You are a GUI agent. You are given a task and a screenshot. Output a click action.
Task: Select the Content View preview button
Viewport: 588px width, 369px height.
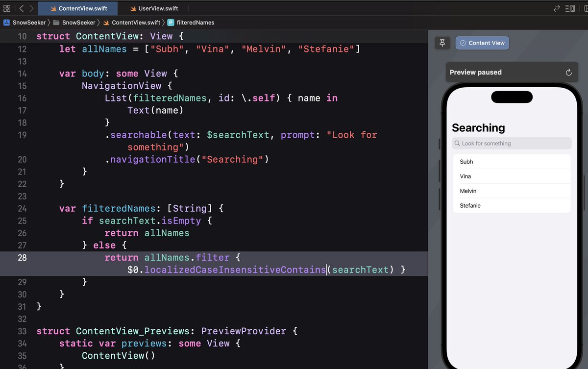(482, 43)
